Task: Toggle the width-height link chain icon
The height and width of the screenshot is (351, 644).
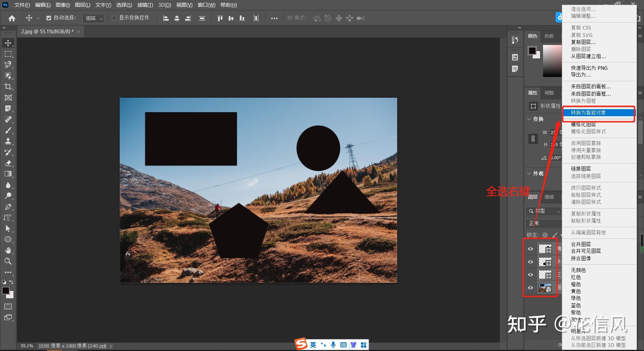Action: click(x=533, y=138)
